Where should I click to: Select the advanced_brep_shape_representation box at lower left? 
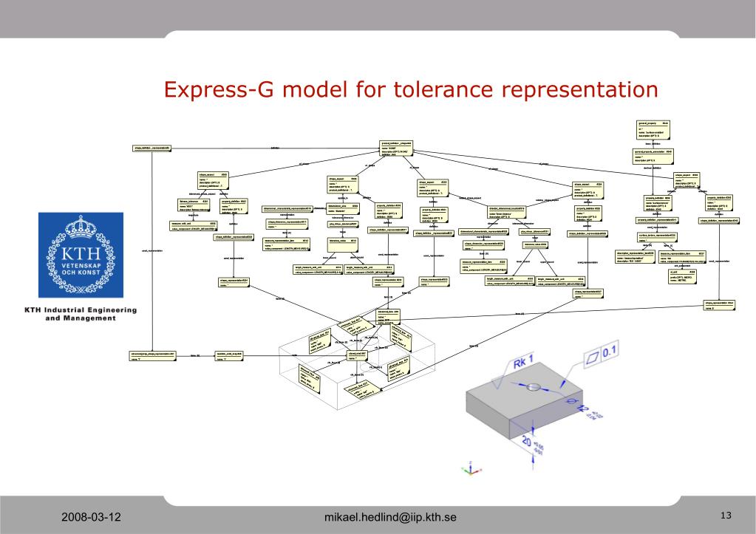(153, 356)
